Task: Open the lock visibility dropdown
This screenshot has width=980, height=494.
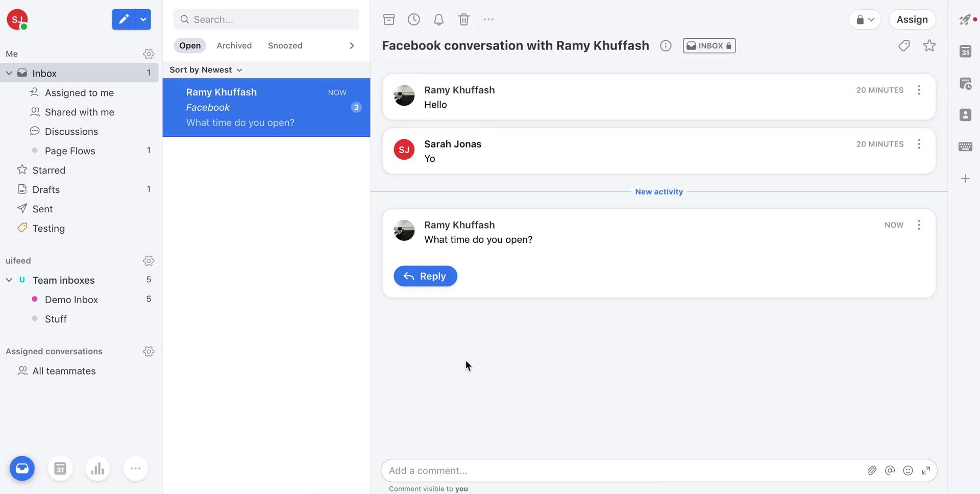Action: pyautogui.click(x=865, y=19)
